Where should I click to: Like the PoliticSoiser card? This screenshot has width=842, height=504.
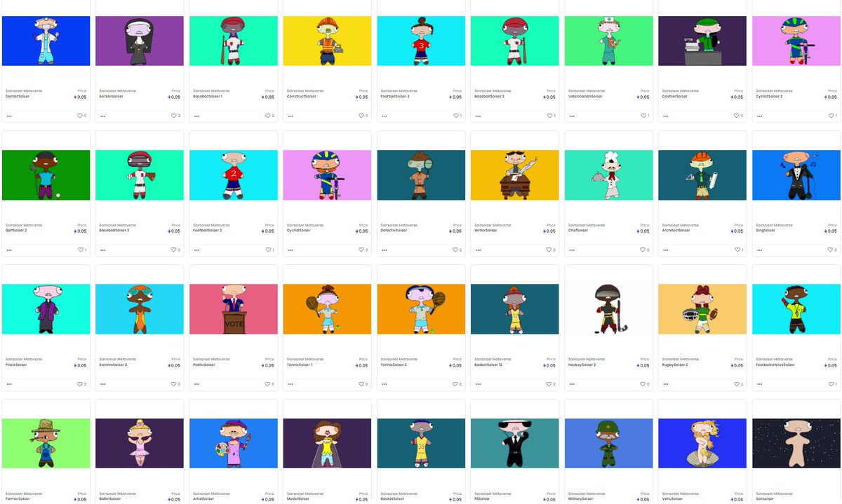(x=267, y=384)
